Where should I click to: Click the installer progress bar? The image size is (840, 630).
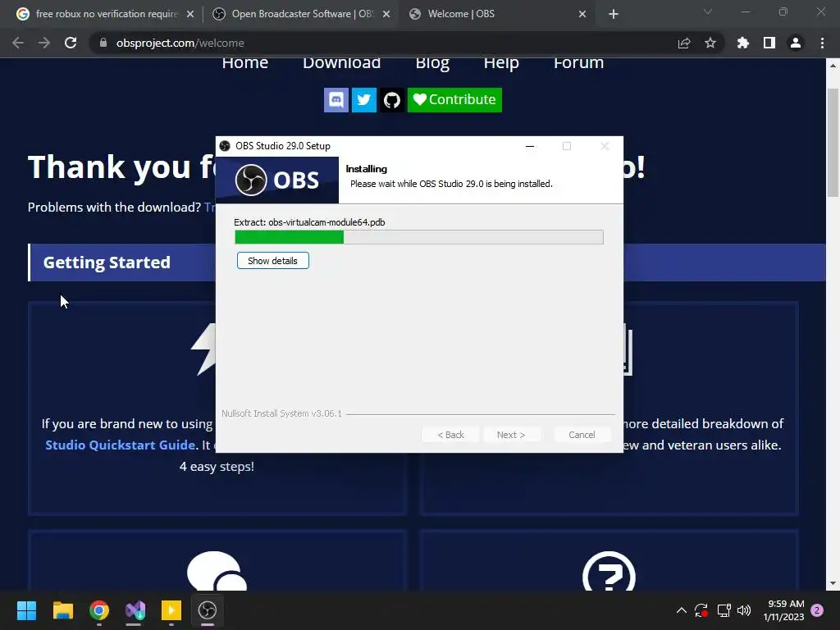tap(419, 237)
